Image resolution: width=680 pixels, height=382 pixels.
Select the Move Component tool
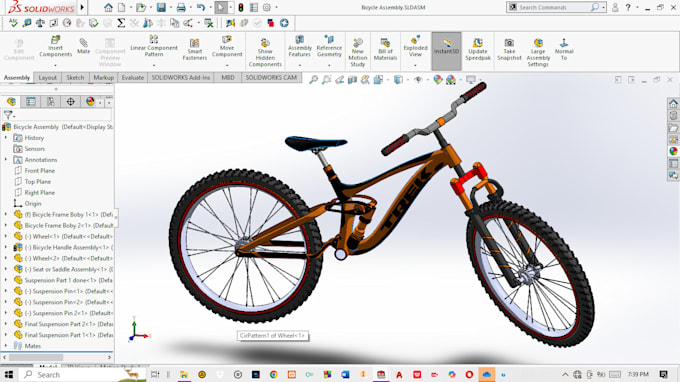(227, 47)
